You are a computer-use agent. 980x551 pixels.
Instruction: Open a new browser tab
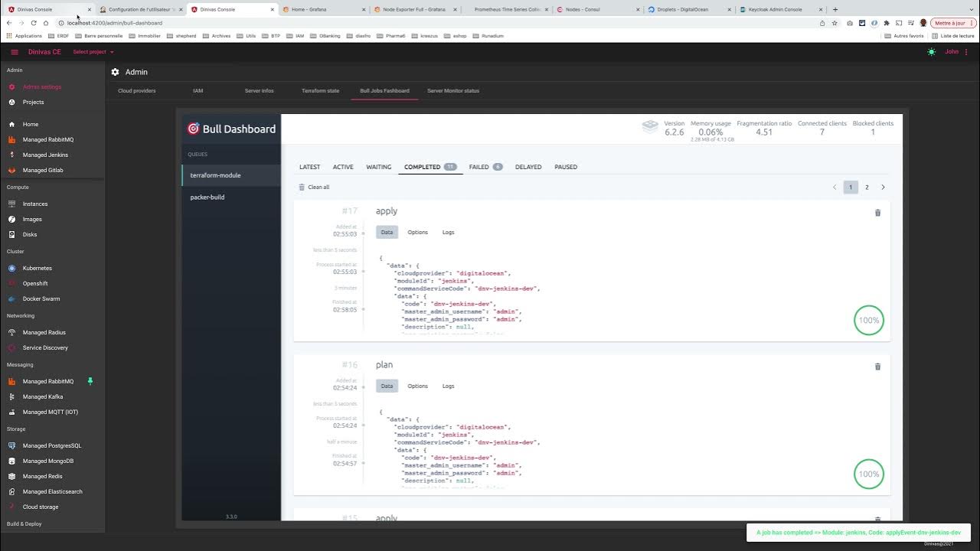pyautogui.click(x=835, y=9)
